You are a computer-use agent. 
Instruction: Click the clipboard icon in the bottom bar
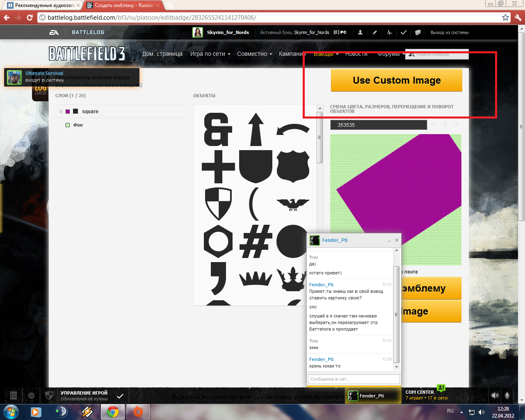coord(14,395)
